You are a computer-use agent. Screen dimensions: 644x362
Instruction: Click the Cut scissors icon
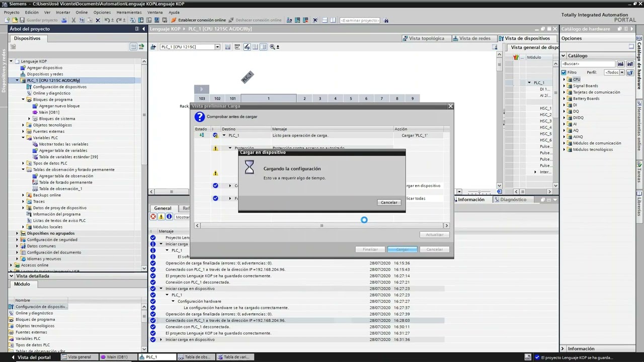[x=73, y=20]
